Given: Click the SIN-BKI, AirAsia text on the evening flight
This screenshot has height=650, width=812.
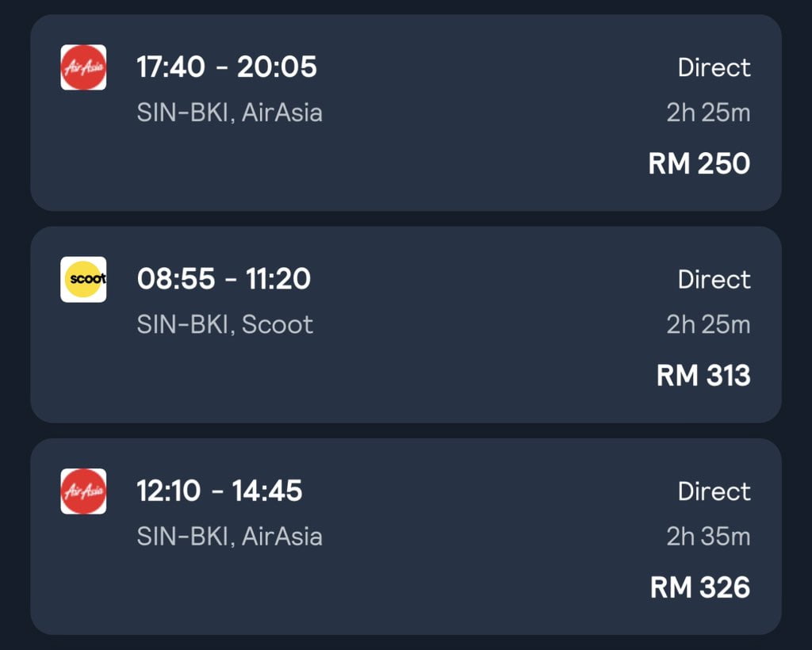Looking at the screenshot, I should 230,113.
